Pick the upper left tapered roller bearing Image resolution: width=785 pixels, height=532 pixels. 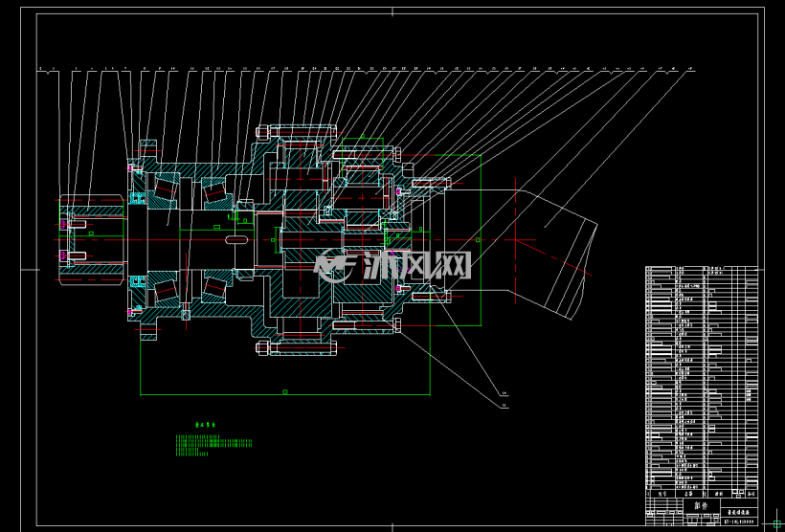[x=166, y=191]
